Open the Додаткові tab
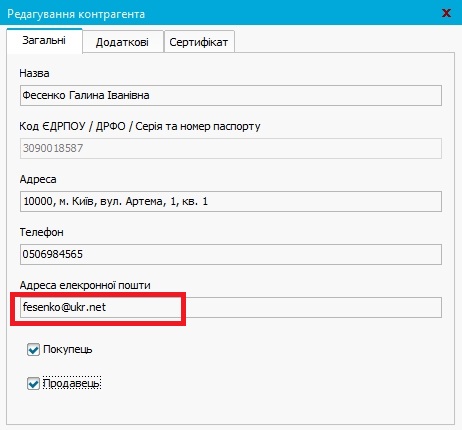Screen dimensions: 462x430 point(123,42)
